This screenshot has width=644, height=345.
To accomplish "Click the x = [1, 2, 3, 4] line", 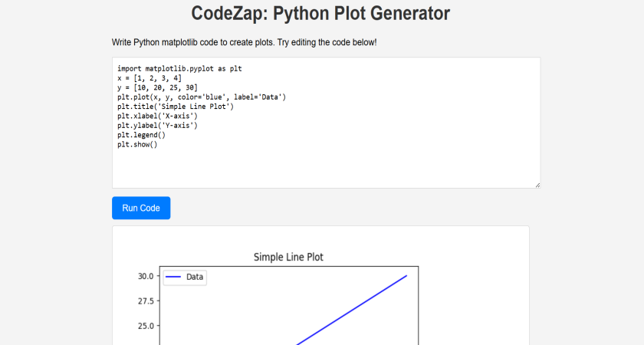I will [x=149, y=78].
